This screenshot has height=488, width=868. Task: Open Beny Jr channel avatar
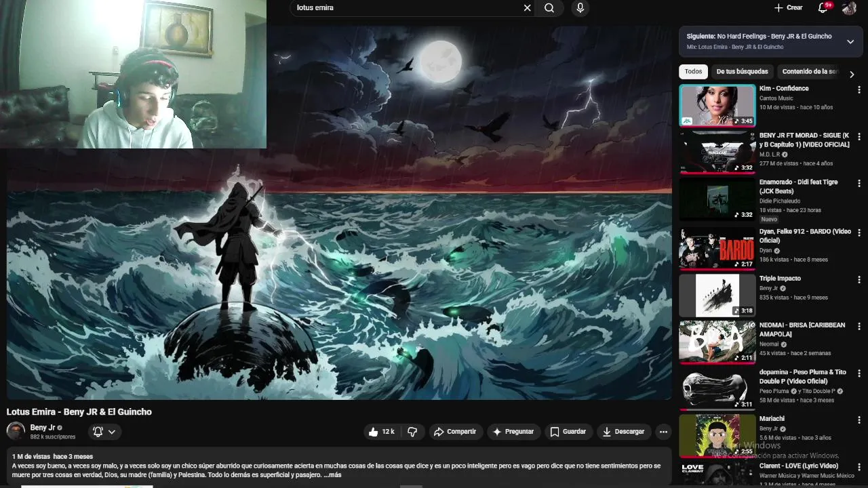point(16,431)
